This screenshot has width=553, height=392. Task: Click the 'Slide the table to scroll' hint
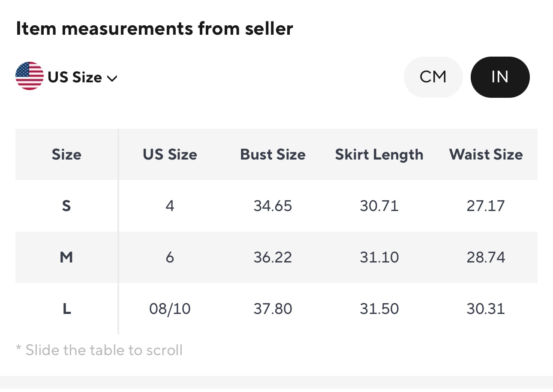pyautogui.click(x=99, y=350)
